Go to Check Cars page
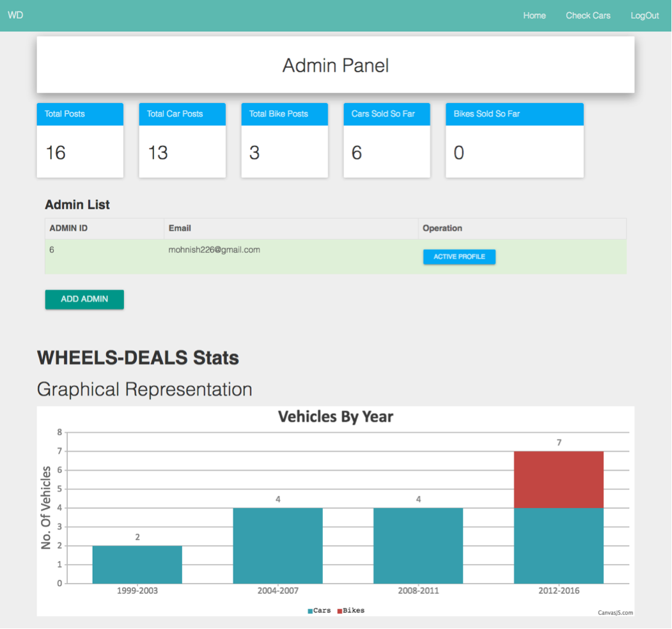 point(588,15)
